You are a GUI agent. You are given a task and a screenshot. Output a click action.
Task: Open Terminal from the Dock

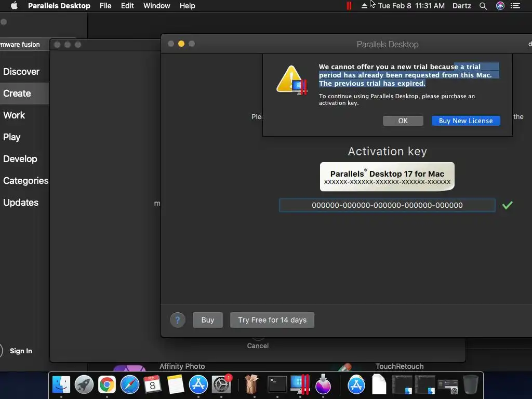tap(277, 385)
